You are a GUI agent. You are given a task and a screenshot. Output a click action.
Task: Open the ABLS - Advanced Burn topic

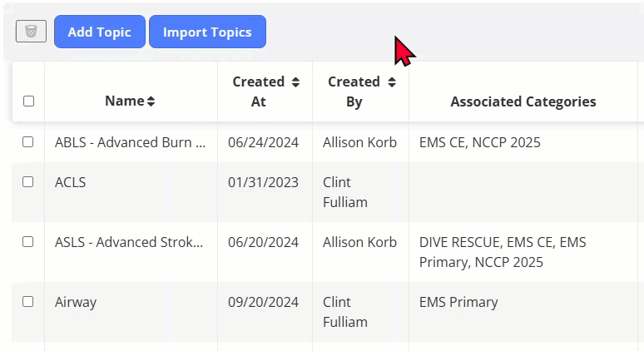point(131,142)
